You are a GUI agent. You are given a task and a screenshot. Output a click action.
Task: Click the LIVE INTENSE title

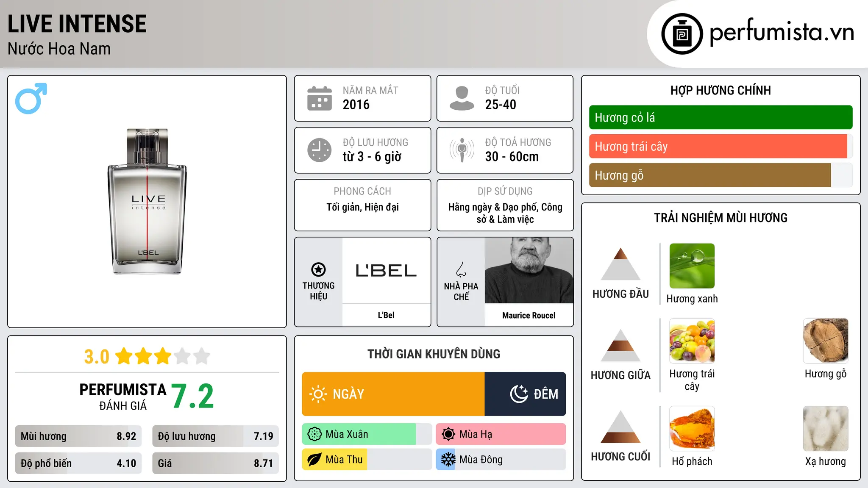77,24
